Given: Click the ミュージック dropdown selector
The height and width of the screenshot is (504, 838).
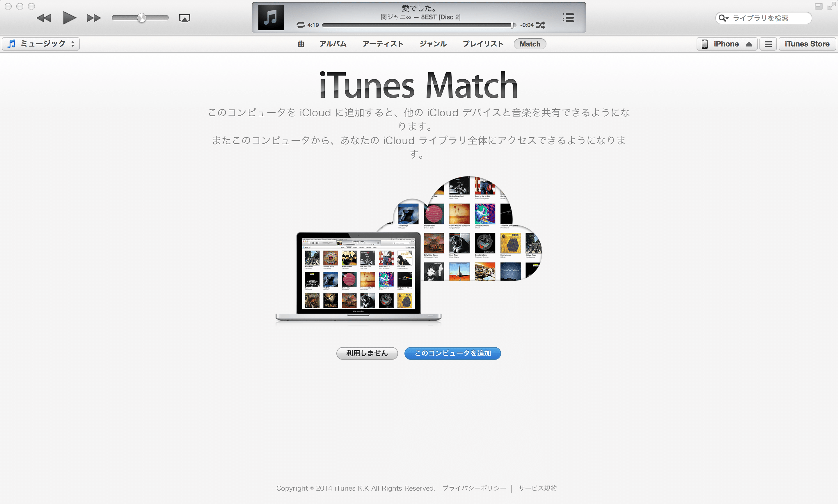Looking at the screenshot, I should [x=41, y=44].
